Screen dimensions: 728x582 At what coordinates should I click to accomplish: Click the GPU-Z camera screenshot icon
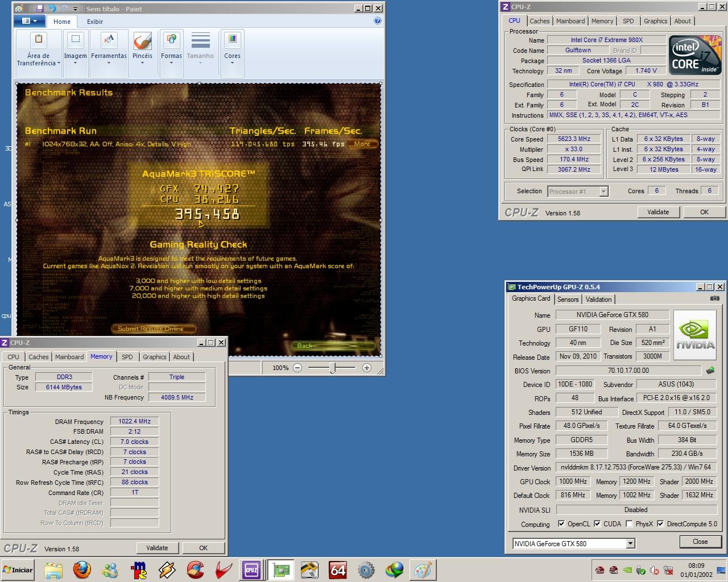coord(714,298)
